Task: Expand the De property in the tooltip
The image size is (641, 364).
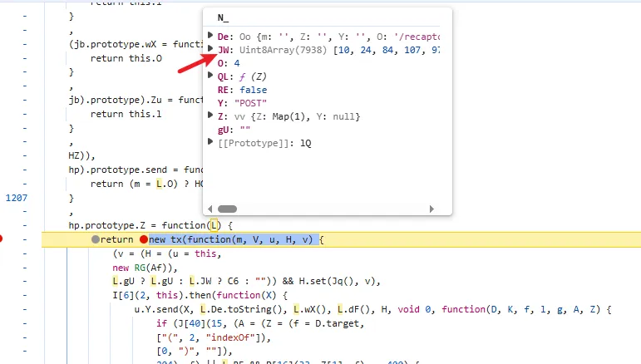Action: (x=211, y=37)
